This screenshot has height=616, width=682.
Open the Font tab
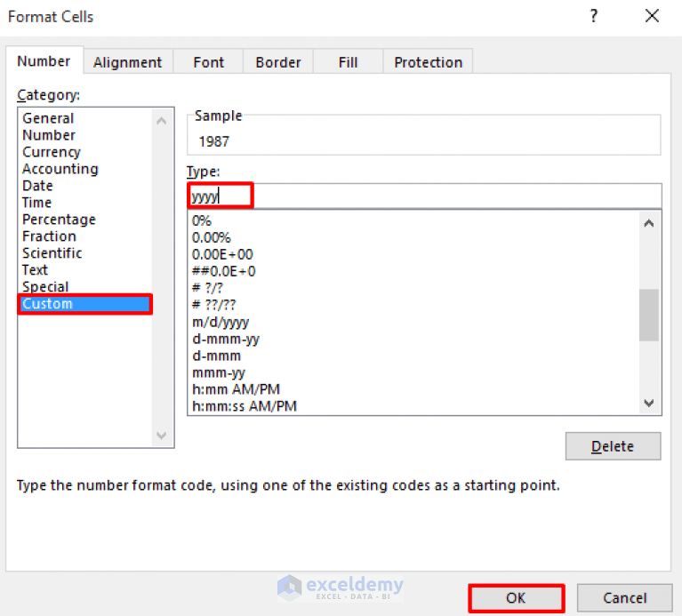[208, 62]
